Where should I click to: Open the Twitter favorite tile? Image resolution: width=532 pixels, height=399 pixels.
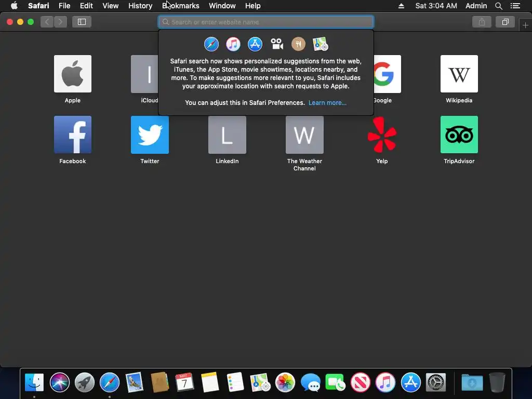[x=150, y=135]
